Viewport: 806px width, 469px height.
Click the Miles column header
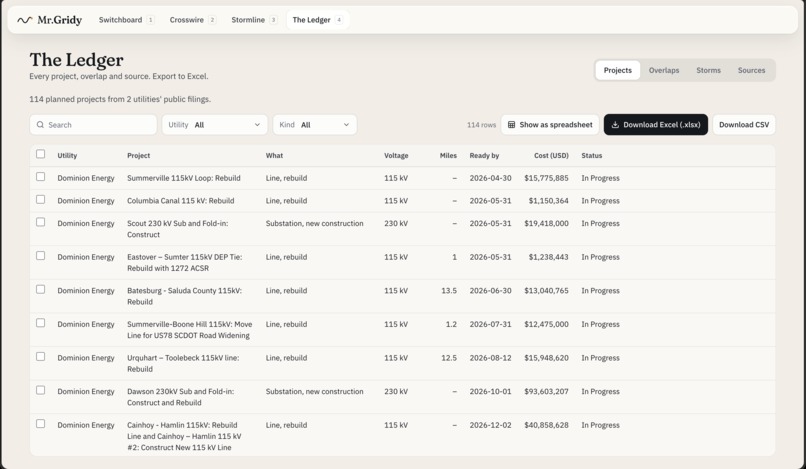pos(448,155)
